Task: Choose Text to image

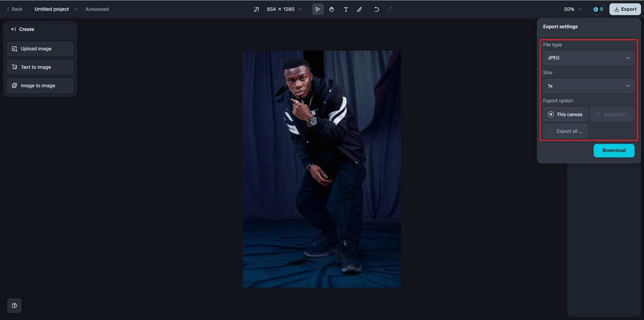Action: point(40,67)
